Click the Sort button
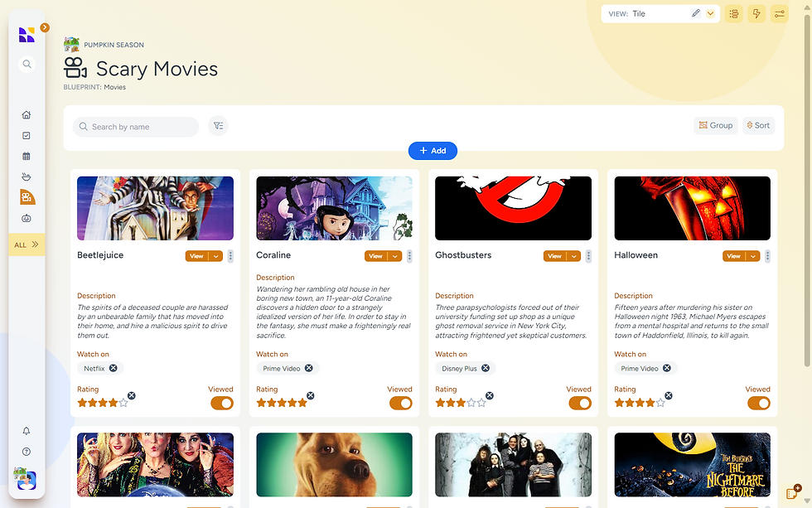The height and width of the screenshot is (508, 812). [x=758, y=125]
